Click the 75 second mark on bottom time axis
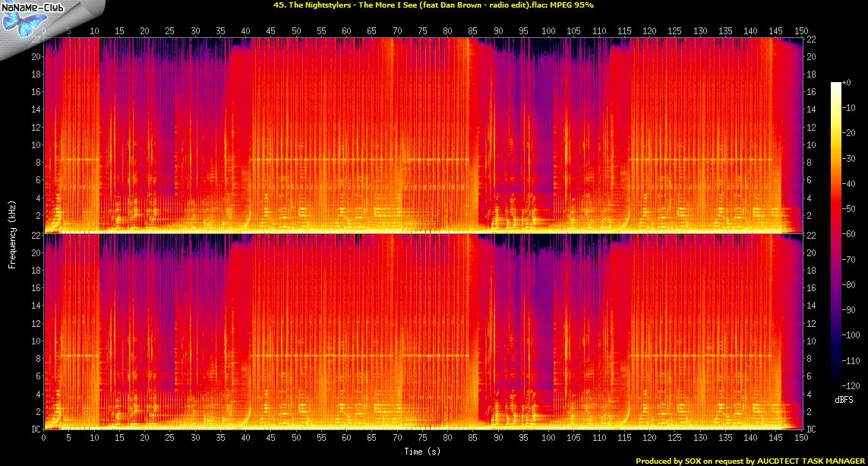 (x=422, y=439)
